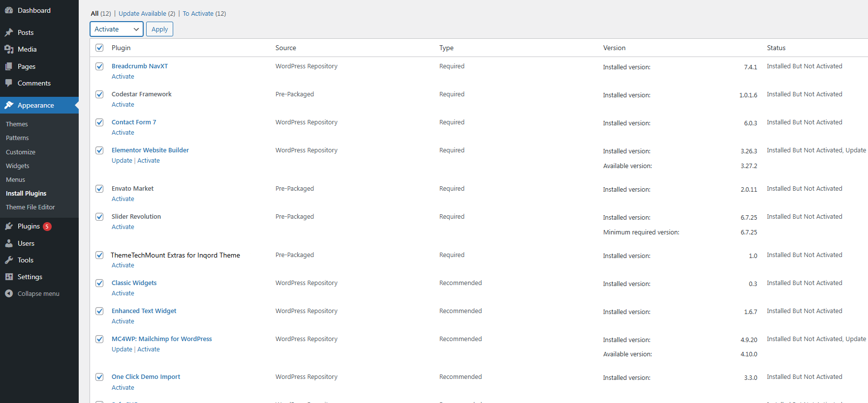
Task: Click Activate under Envato Market
Action: coord(123,199)
